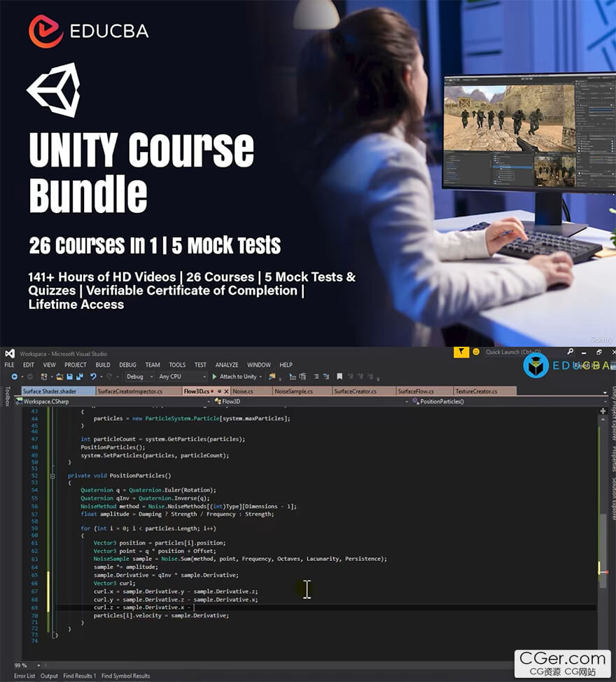Open the TEST menu
This screenshot has width=616, height=682.
pos(200,365)
